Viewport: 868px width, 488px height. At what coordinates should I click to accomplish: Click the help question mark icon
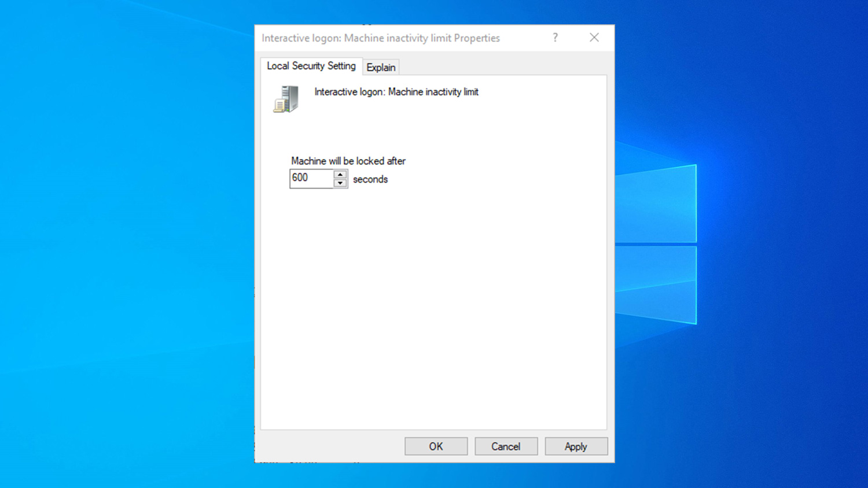(555, 38)
